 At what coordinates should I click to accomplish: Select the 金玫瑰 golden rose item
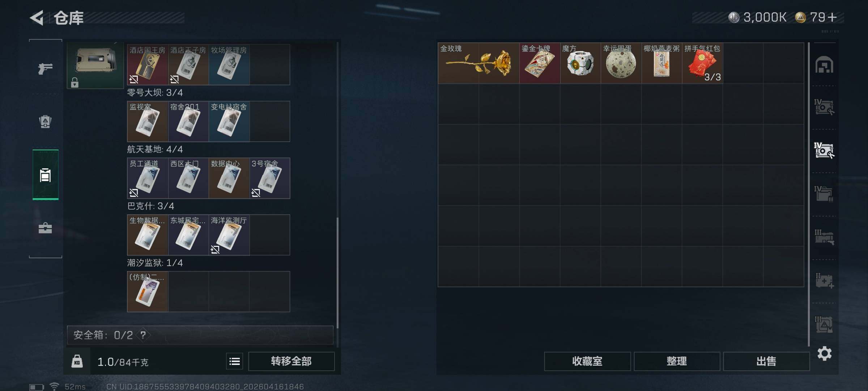[478, 63]
